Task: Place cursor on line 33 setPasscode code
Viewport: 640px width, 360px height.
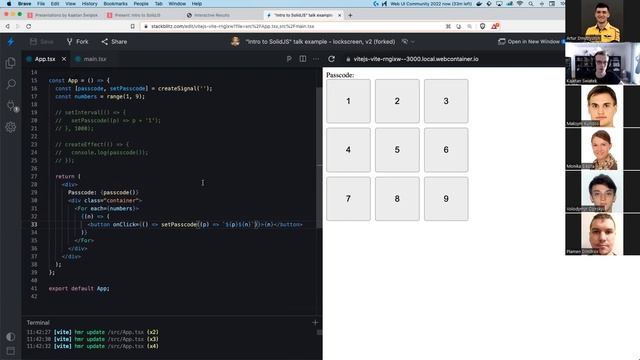Action: tap(179, 224)
